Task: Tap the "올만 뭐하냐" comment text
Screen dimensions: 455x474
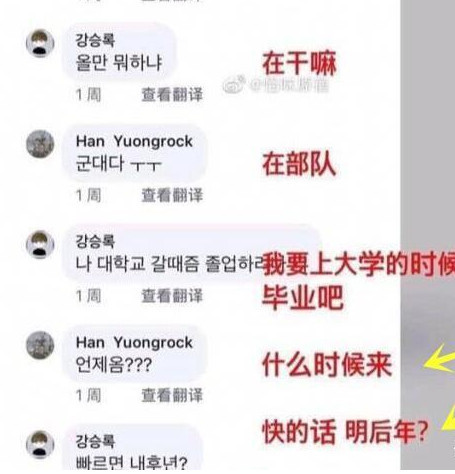Action: coord(119,62)
